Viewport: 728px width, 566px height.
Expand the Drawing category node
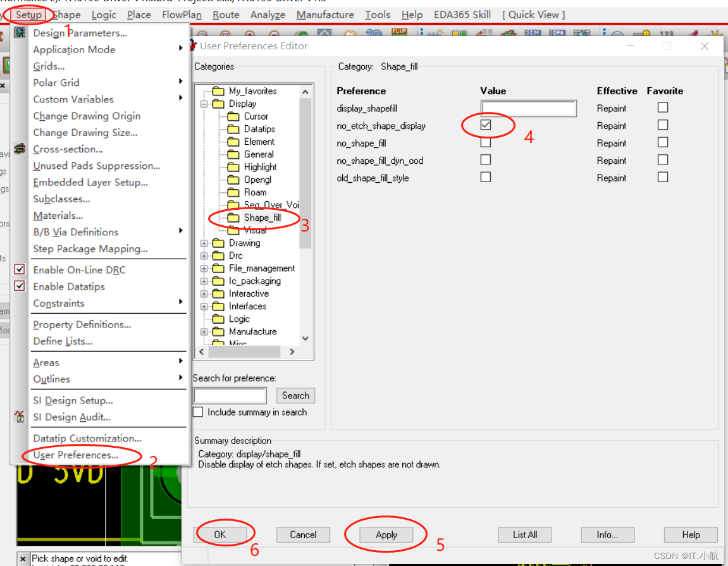click(204, 243)
